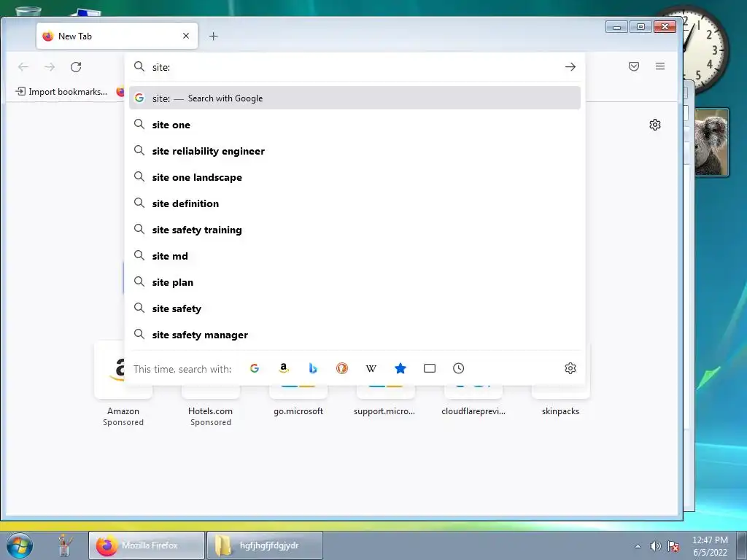The height and width of the screenshot is (560, 747).
Task: Choose 'site: — Search with Google' row
Action: coord(355,98)
